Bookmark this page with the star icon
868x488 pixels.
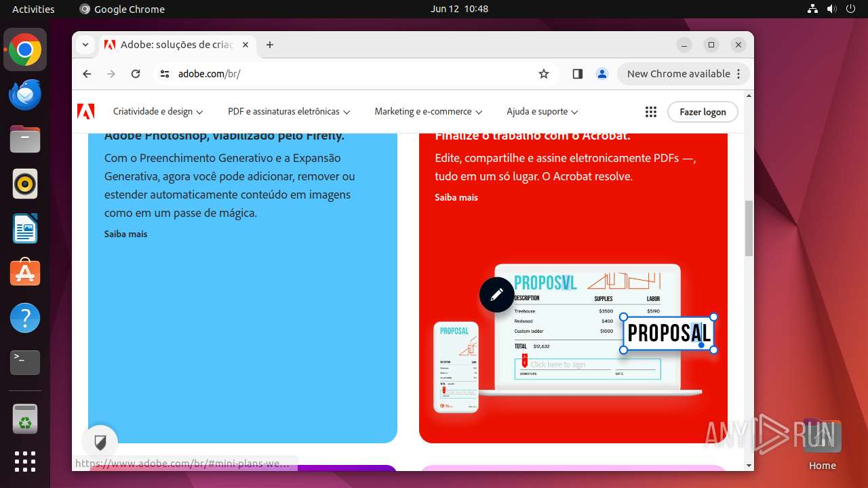pyautogui.click(x=544, y=74)
